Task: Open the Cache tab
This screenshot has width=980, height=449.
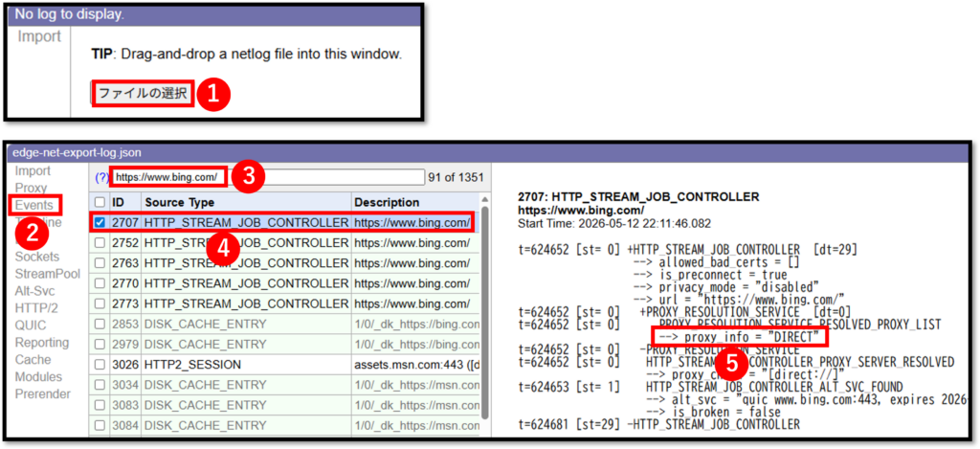Action: click(33, 360)
